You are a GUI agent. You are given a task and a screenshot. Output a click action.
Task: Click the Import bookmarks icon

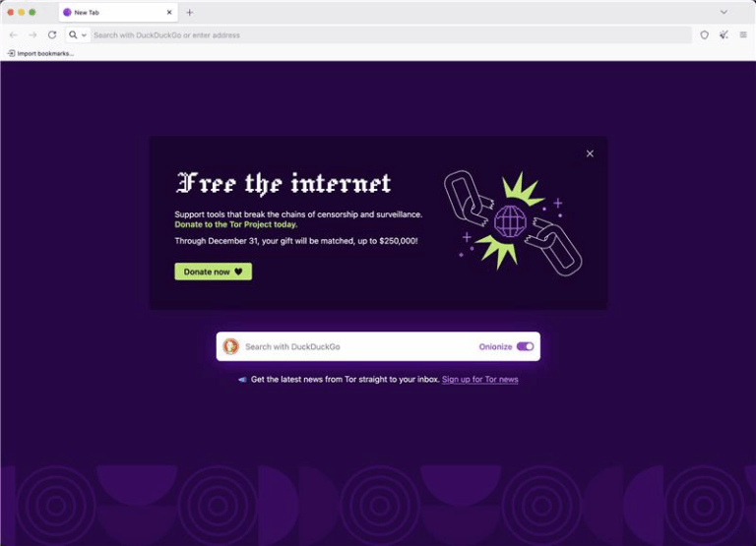pos(11,53)
